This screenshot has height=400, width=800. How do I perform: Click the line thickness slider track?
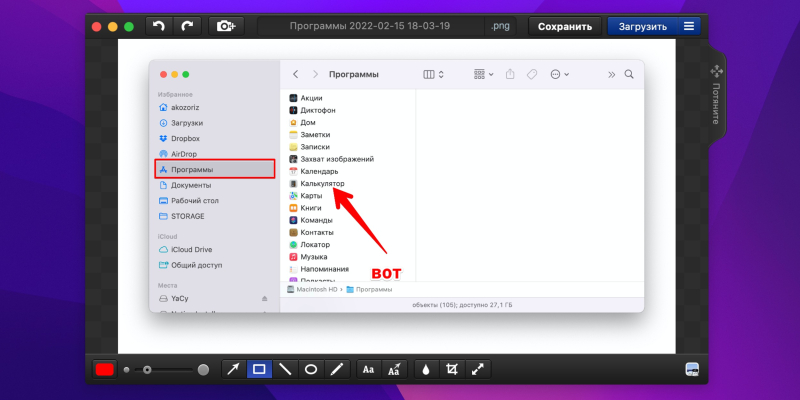[x=170, y=369]
